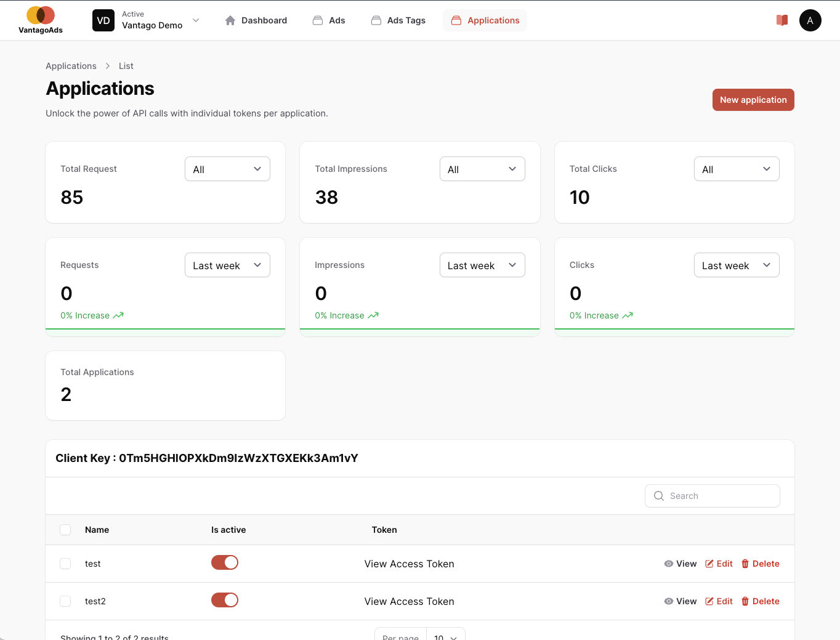Open the Clicks Last week dropdown

[x=737, y=265]
